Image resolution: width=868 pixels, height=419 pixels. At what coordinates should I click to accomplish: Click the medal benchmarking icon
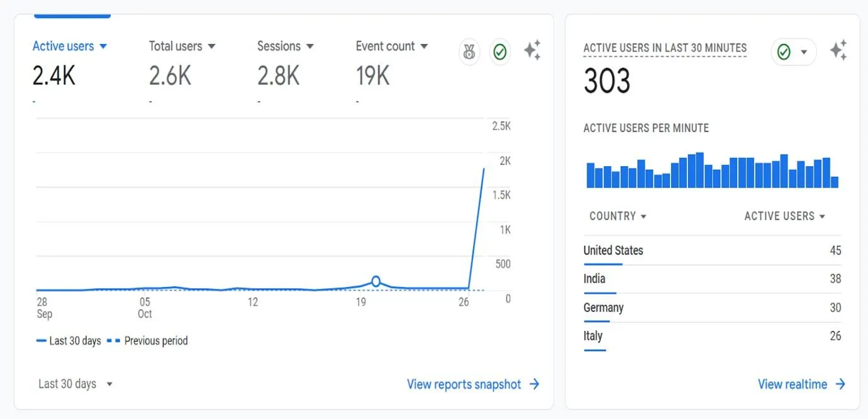tap(469, 52)
